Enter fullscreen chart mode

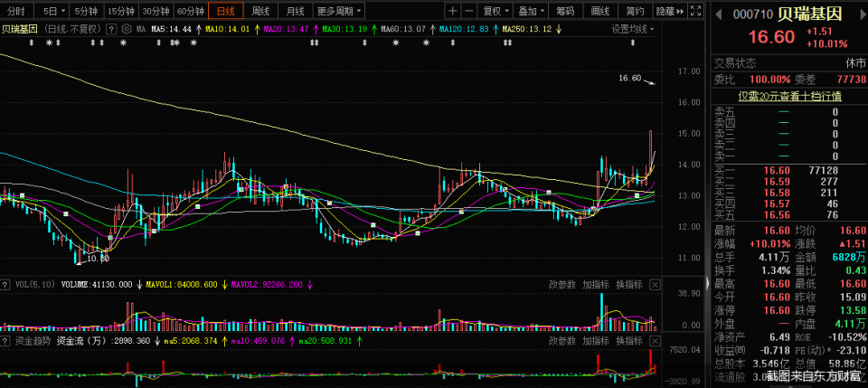coord(697,11)
